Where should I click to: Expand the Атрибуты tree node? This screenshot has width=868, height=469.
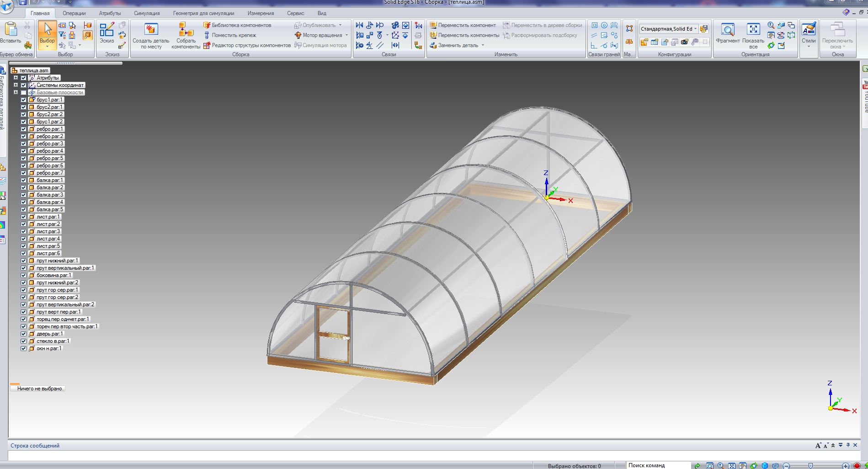point(16,78)
